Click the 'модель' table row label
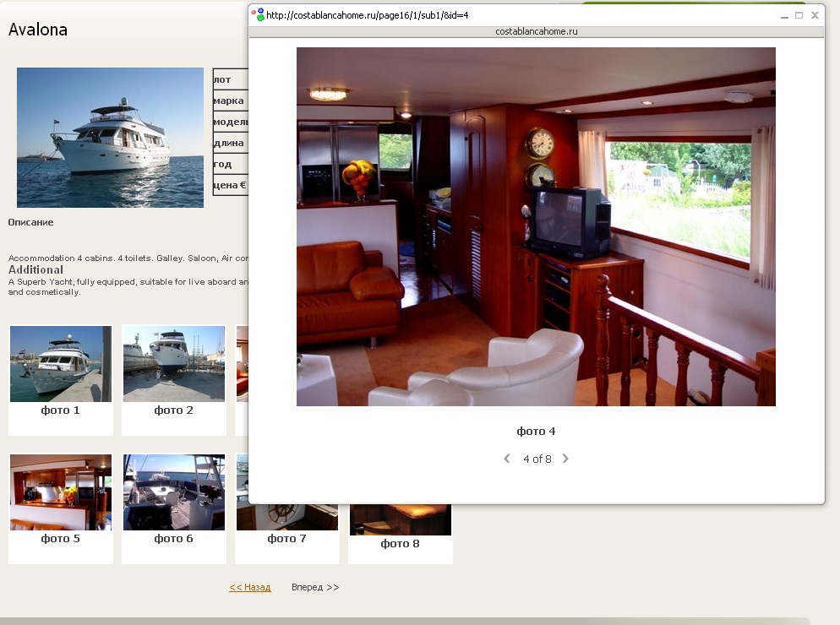 point(231,122)
